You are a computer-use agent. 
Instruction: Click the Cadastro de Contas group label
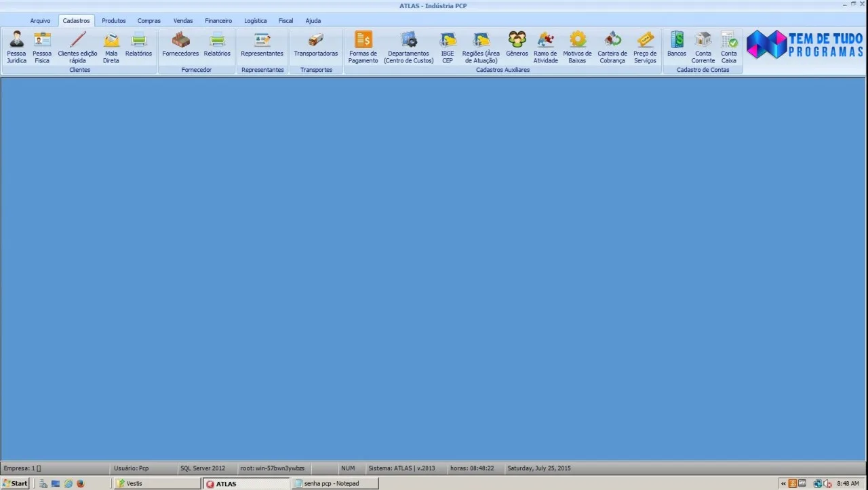[x=703, y=70]
